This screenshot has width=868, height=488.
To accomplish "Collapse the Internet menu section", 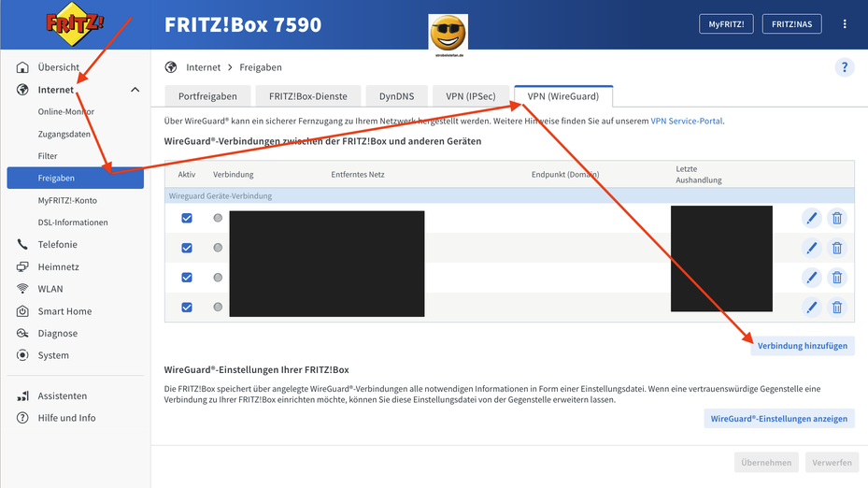I will tap(135, 90).
